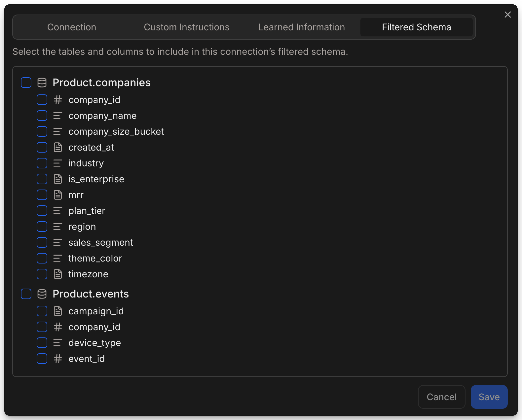Switch to the Connection tab

pos(72,27)
